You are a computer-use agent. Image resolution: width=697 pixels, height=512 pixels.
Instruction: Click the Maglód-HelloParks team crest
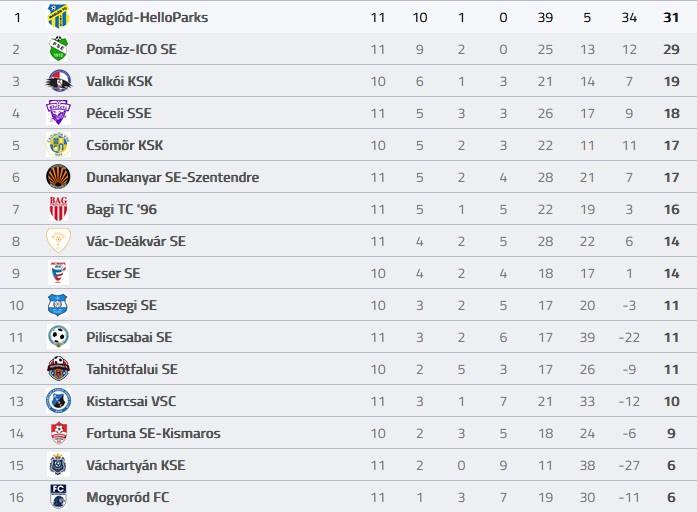point(58,17)
